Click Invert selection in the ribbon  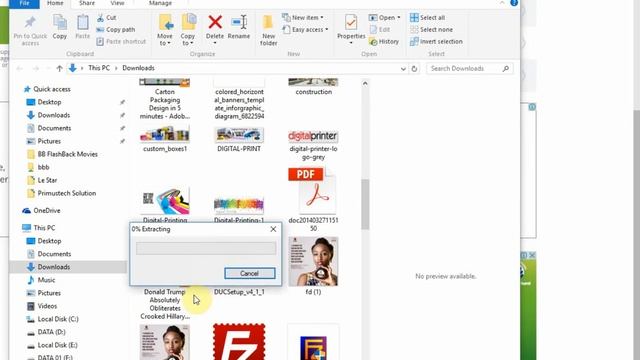(x=436, y=41)
